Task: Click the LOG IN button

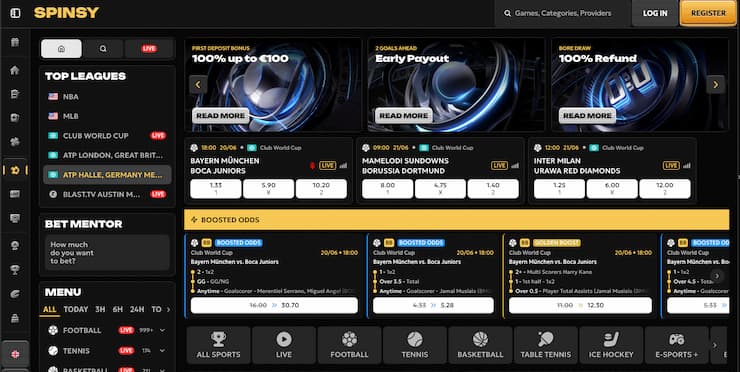Action: click(655, 13)
